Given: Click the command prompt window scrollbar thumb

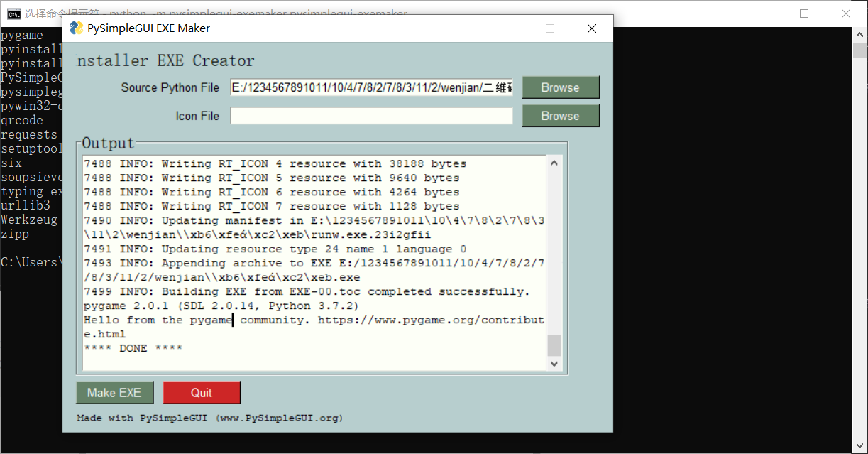Looking at the screenshot, I should pos(859,50).
